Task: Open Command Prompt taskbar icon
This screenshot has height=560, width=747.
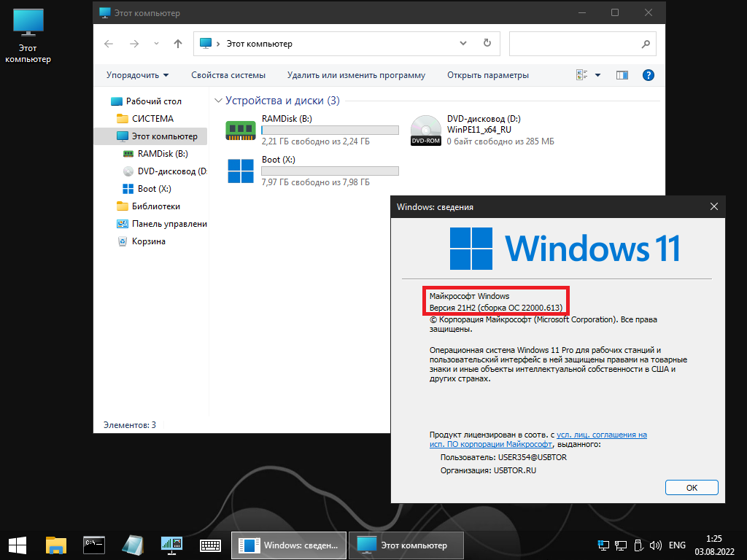Action: click(94, 545)
